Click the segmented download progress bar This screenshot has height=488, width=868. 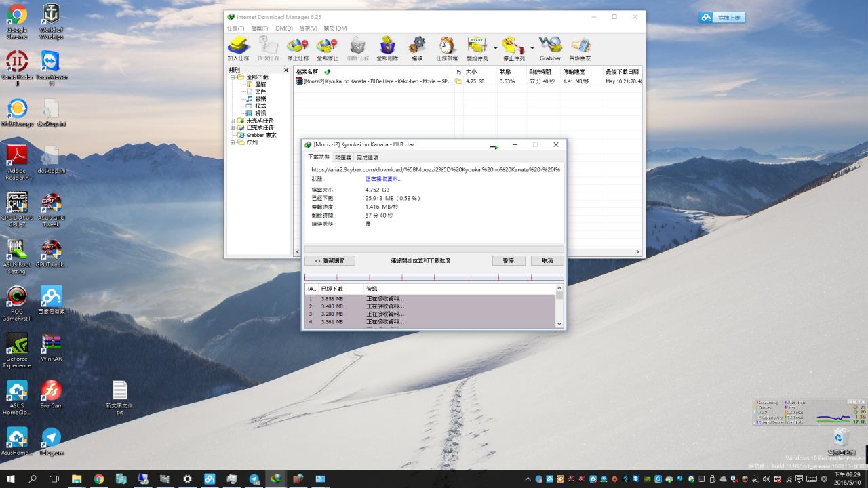[434, 277]
